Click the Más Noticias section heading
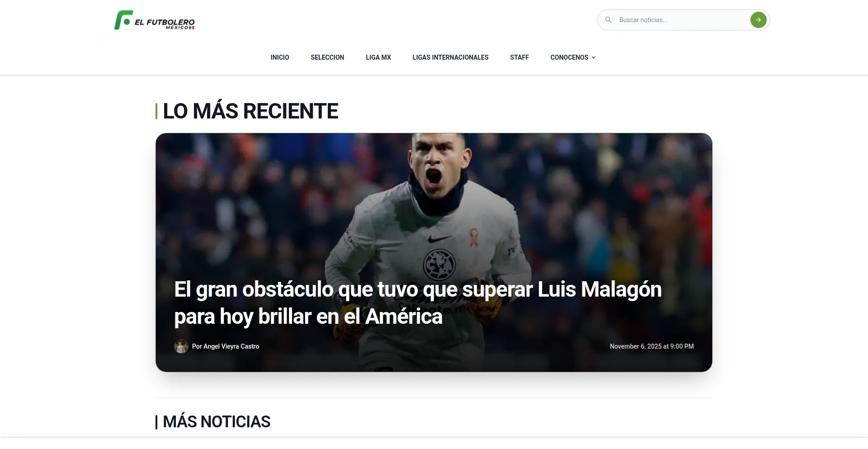The height and width of the screenshot is (449, 868). click(217, 422)
